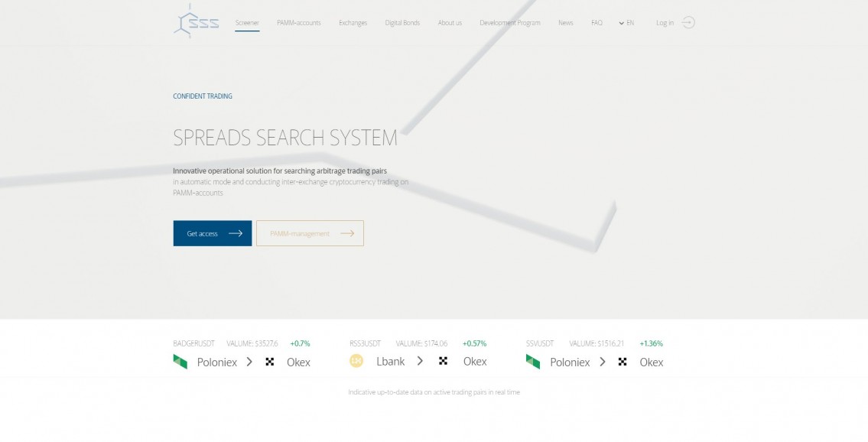Click the arrow between Poloniex and Okex for BADGERUSDT

click(248, 362)
